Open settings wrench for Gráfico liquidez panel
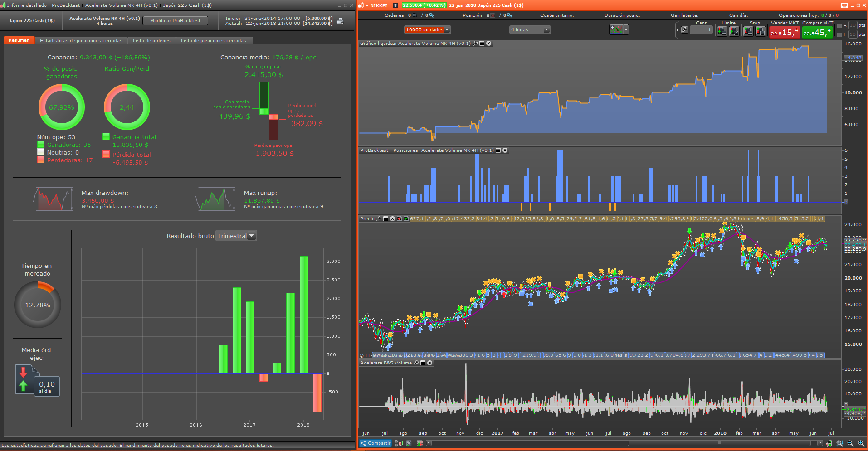The image size is (868, 451). click(475, 44)
